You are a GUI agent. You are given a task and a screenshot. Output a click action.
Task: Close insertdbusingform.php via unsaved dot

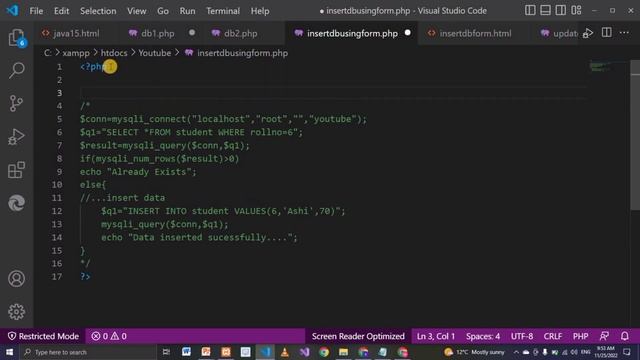pos(407,33)
